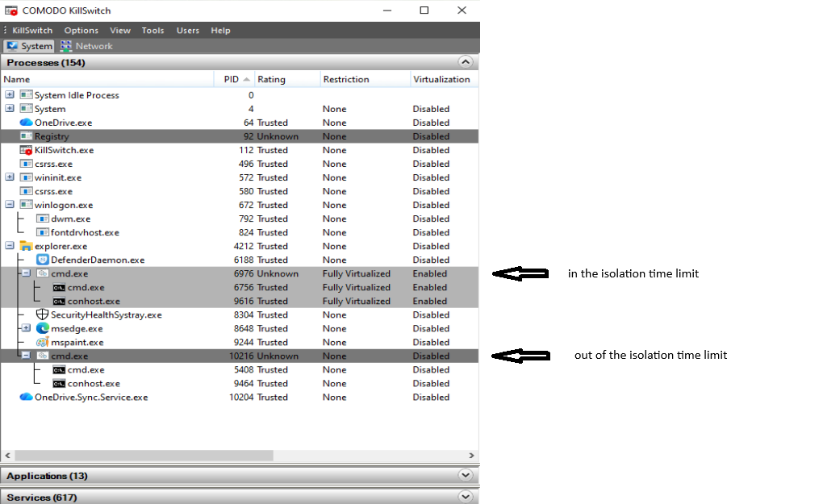823x504 pixels.
Task: Click the wininit.exe process icon
Action: (27, 177)
